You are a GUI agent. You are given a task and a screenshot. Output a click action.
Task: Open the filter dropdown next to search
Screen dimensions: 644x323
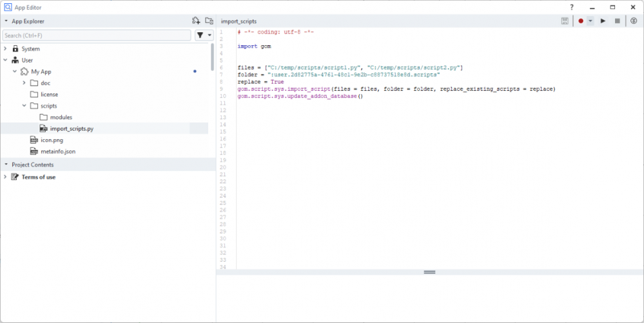(x=204, y=35)
